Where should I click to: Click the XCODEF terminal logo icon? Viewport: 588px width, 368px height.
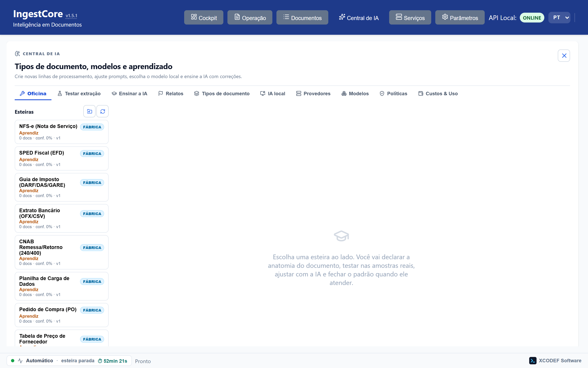click(x=533, y=361)
